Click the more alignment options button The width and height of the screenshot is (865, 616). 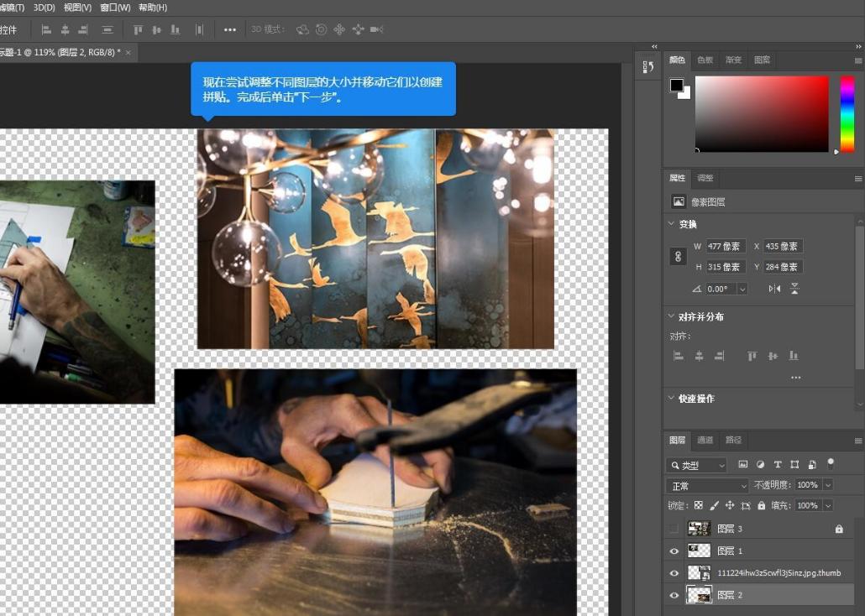[x=796, y=377]
